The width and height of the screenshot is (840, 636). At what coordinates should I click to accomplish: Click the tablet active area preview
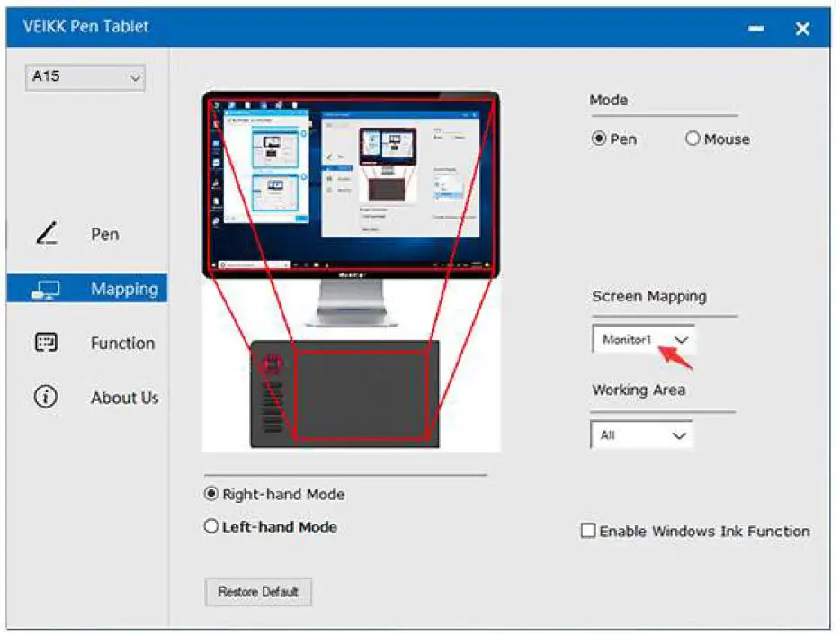coord(361,396)
